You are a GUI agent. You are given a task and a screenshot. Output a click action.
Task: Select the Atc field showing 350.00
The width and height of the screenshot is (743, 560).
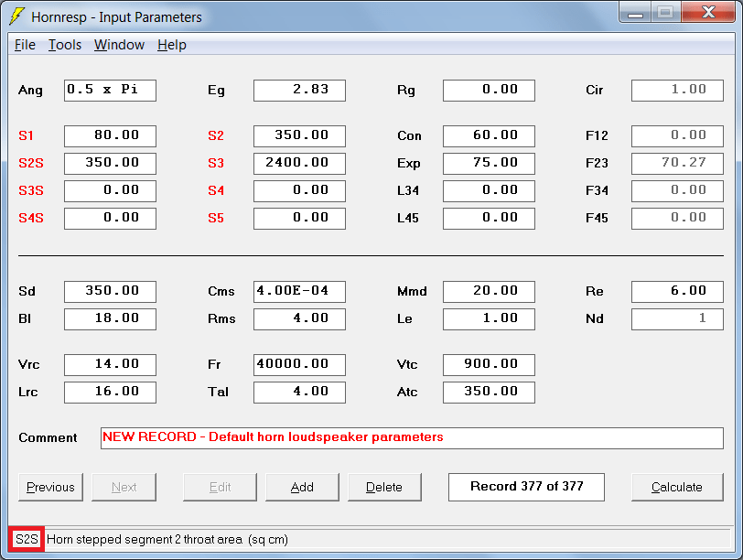(x=489, y=393)
